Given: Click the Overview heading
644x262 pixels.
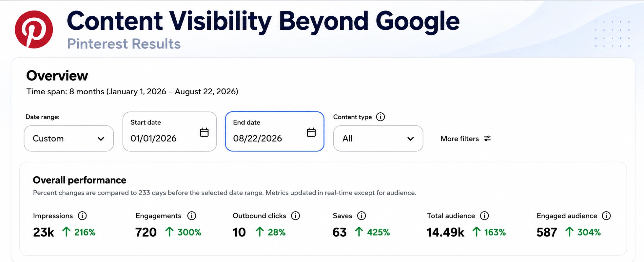Looking at the screenshot, I should (x=57, y=76).
